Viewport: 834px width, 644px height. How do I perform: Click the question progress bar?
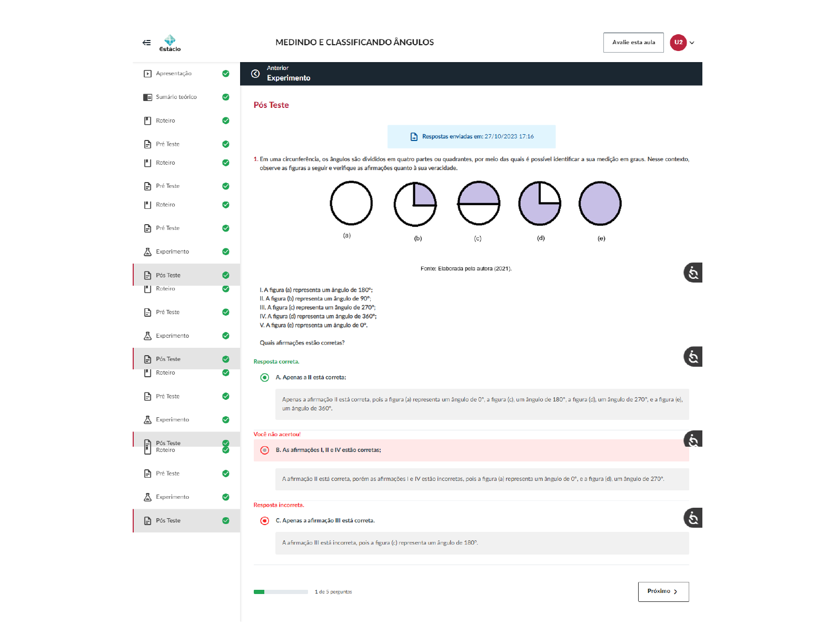281,592
